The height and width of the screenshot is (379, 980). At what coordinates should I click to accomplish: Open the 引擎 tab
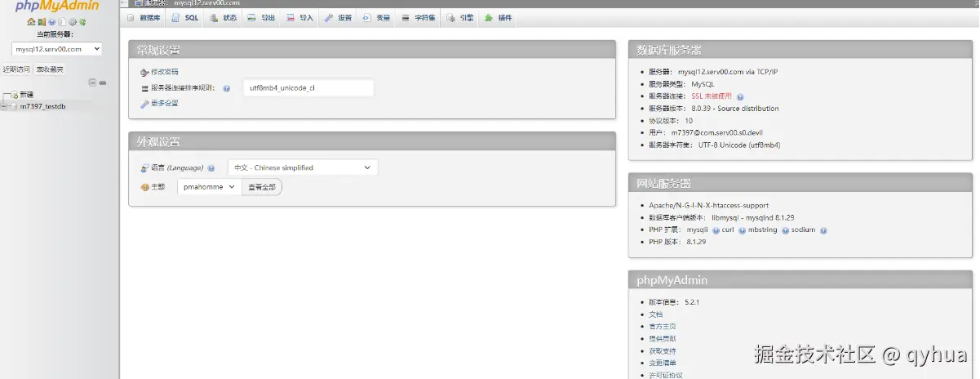click(459, 17)
